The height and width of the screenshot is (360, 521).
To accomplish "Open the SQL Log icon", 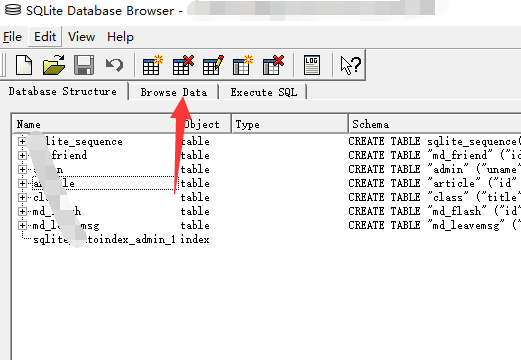I will pyautogui.click(x=312, y=65).
